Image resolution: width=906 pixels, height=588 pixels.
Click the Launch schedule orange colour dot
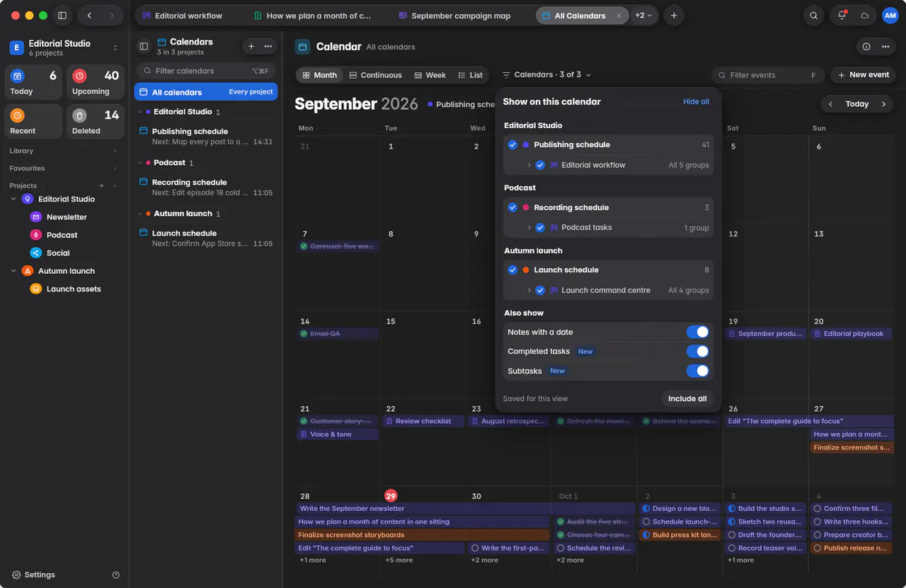coord(525,270)
